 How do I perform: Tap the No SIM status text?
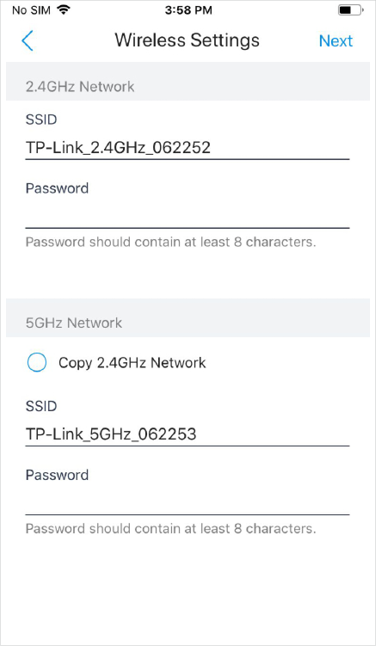[x=32, y=10]
